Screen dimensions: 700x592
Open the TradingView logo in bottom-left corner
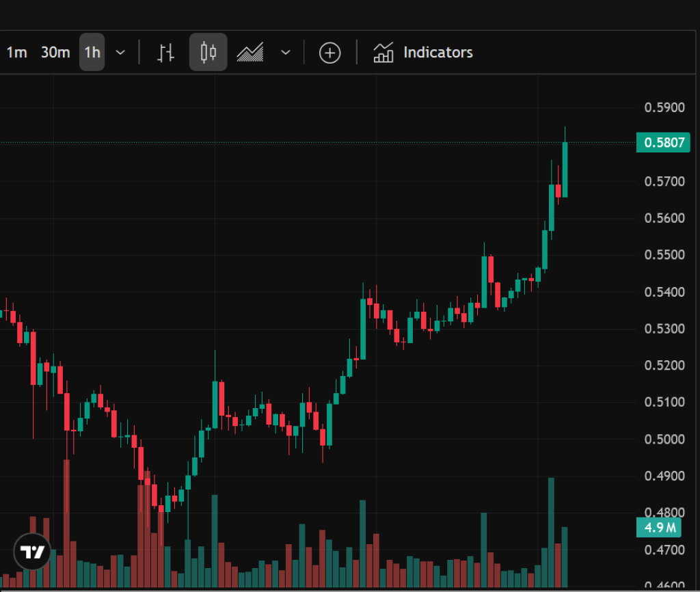32,552
